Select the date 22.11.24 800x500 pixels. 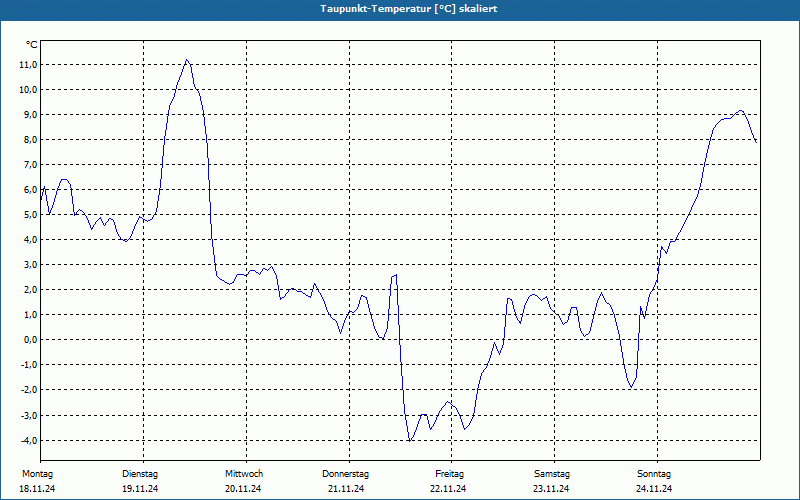tap(448, 489)
